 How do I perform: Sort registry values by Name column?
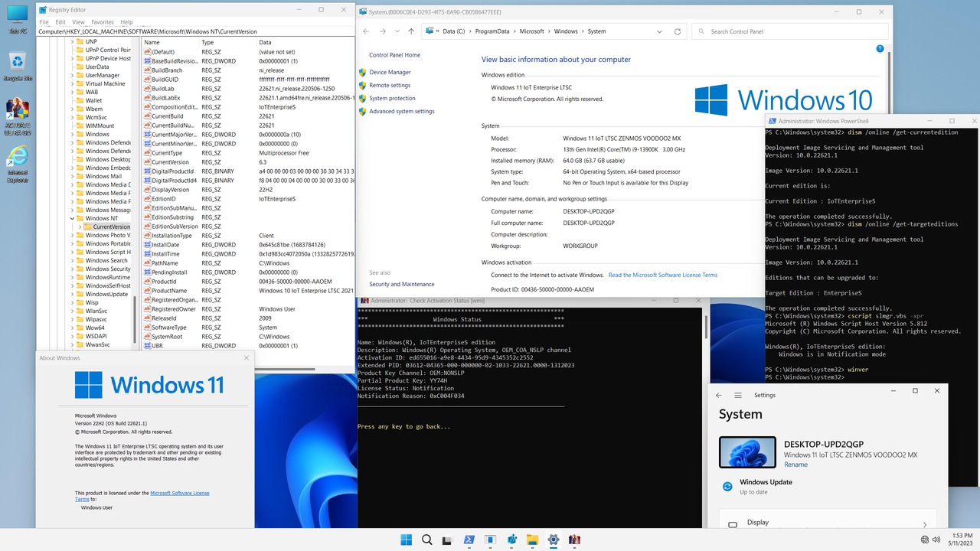(x=170, y=42)
